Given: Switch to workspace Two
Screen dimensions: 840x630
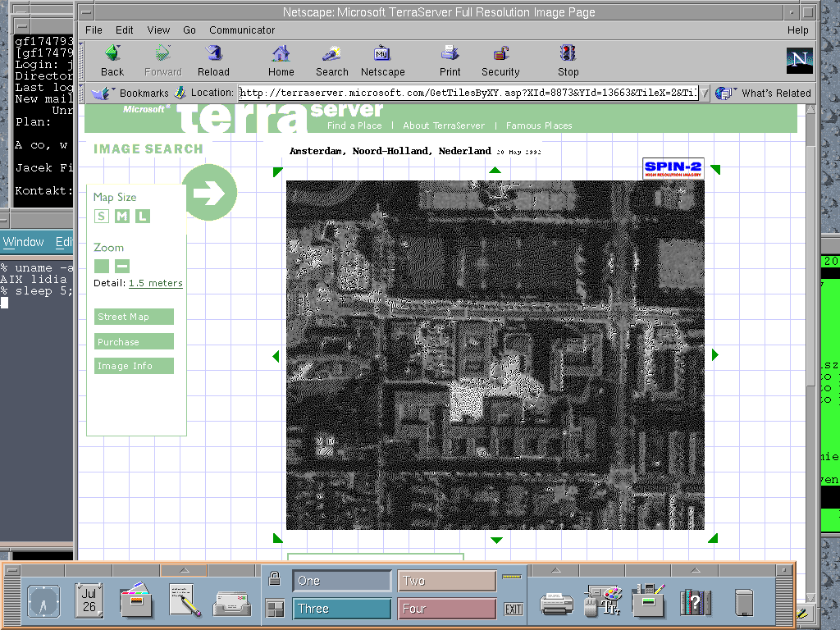Looking at the screenshot, I should click(x=447, y=581).
